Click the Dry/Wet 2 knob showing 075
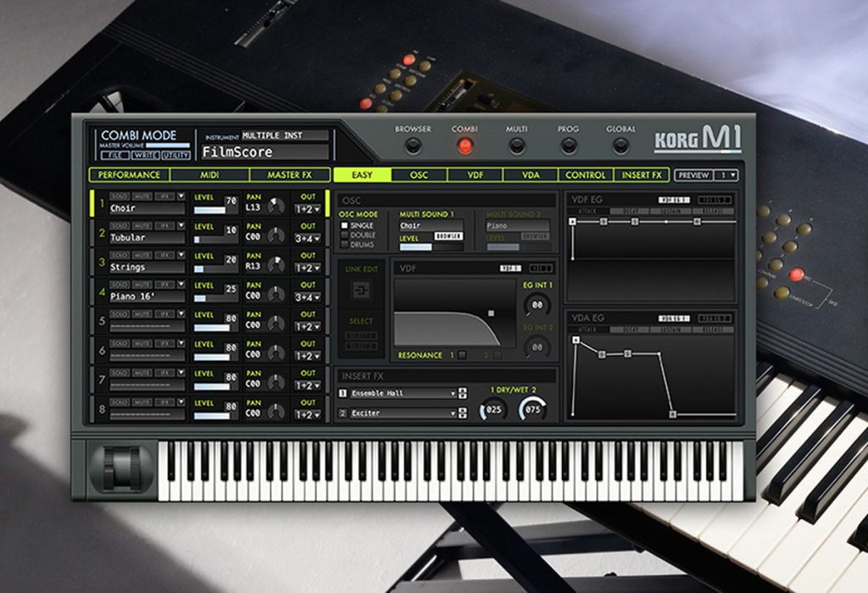The height and width of the screenshot is (593, 868). coord(532,410)
